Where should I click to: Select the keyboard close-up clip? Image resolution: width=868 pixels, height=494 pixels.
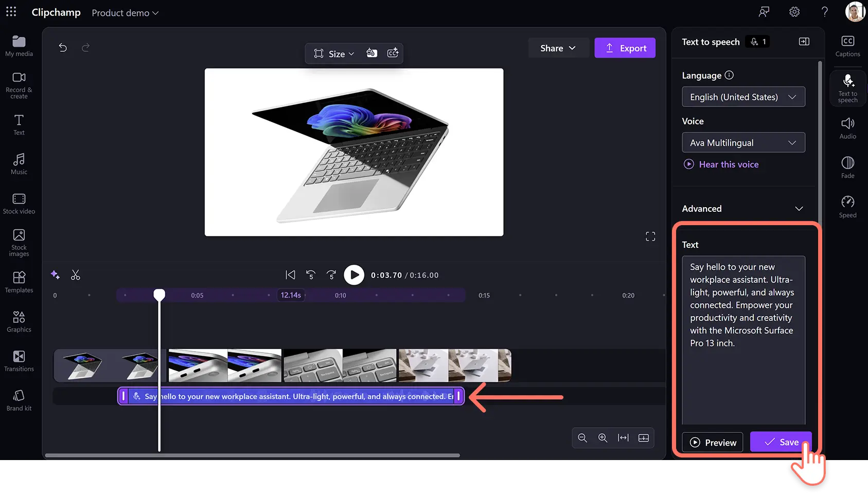point(340,365)
